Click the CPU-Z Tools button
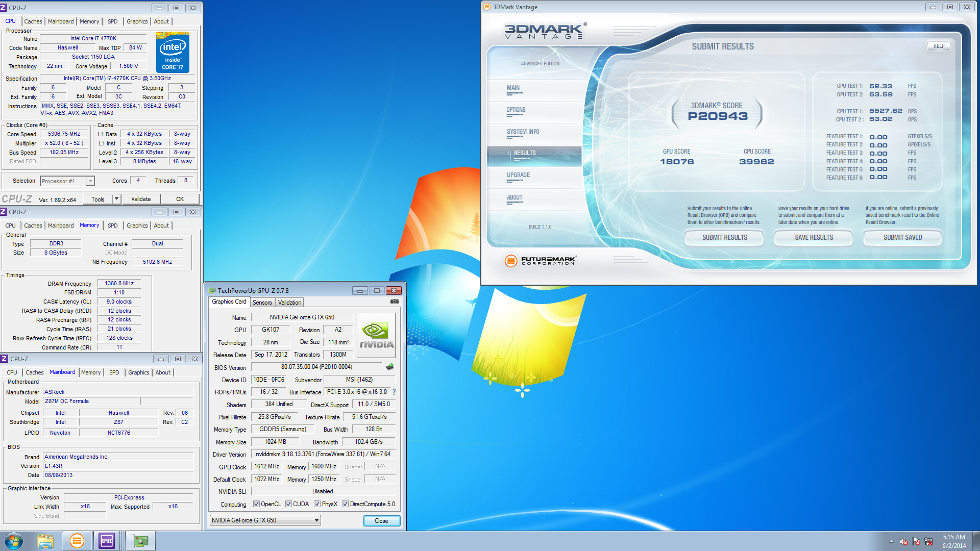 [98, 199]
